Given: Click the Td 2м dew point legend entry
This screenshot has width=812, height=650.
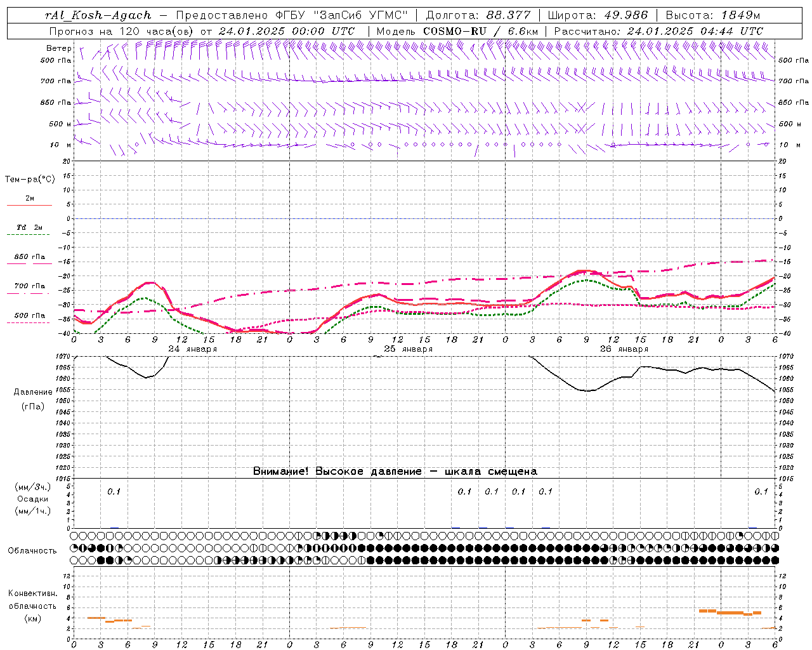Looking at the screenshot, I should coord(30,227).
